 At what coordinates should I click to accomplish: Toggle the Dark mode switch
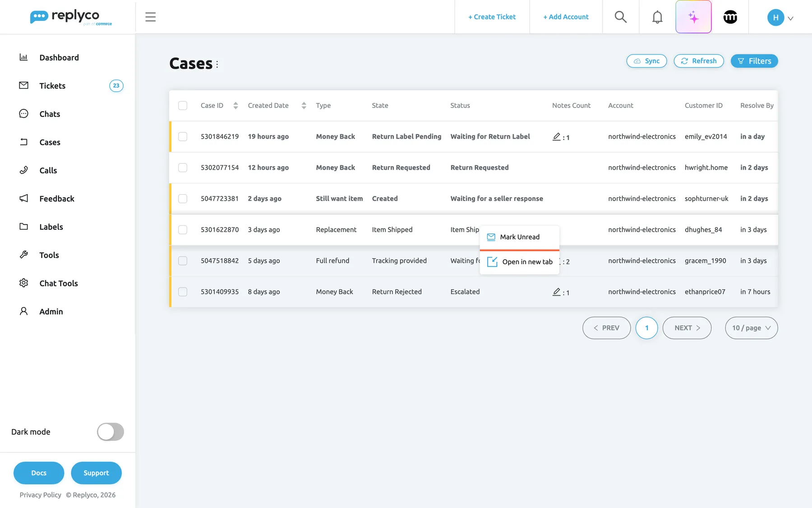111,432
